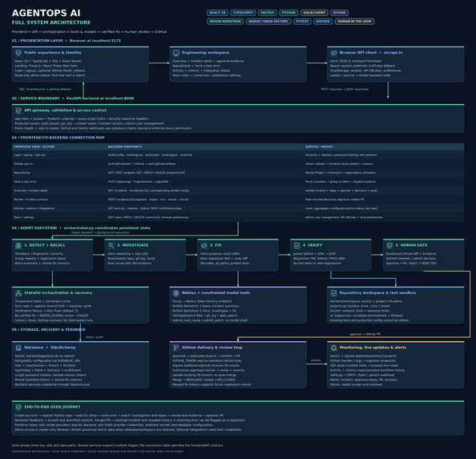Screen dimensions: 476x459
Task: Click the 'Overview / incident detail' table cell
Action: 30,191
